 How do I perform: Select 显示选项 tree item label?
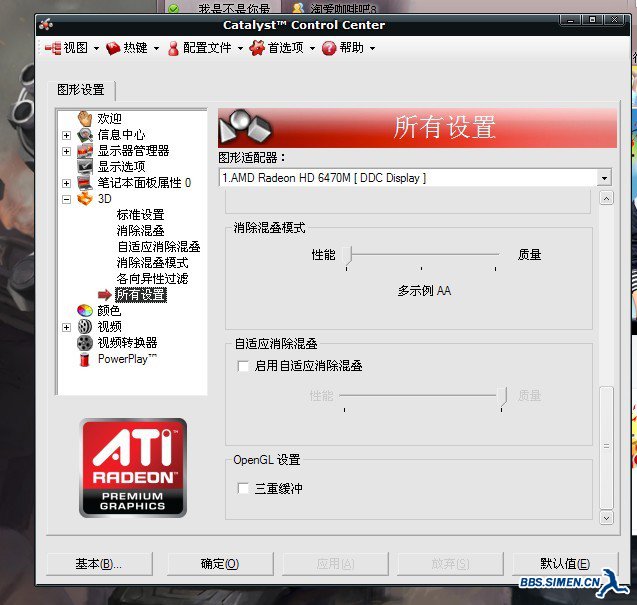pyautogui.click(x=121, y=167)
